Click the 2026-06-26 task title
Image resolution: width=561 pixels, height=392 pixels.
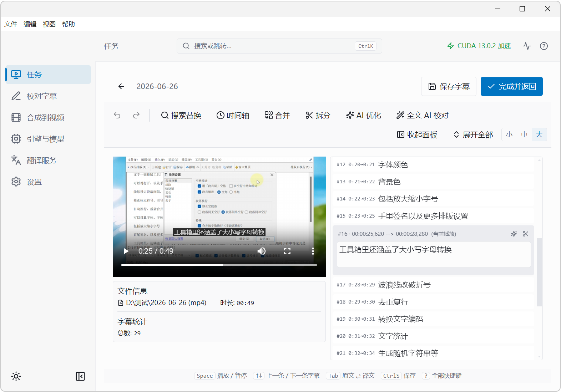pyautogui.click(x=157, y=86)
